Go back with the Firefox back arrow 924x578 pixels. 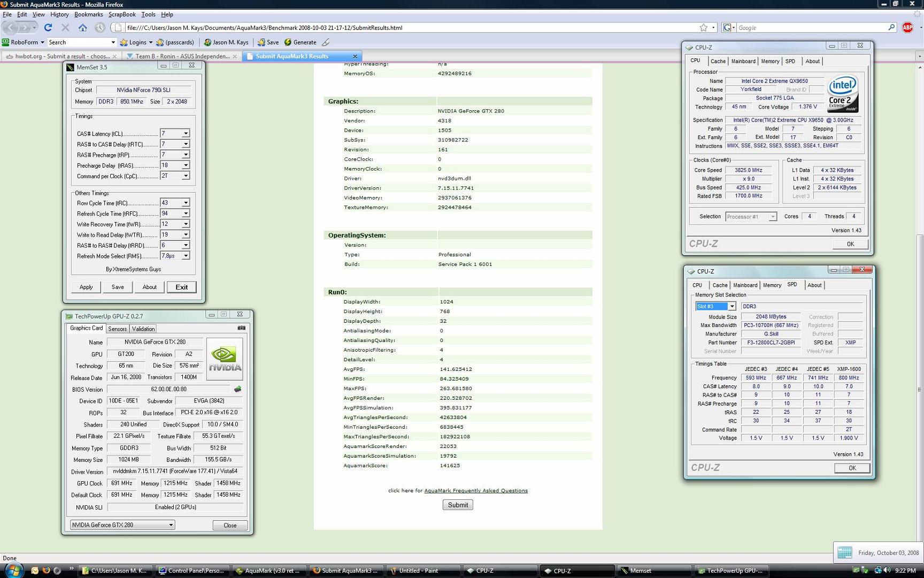click(x=11, y=27)
